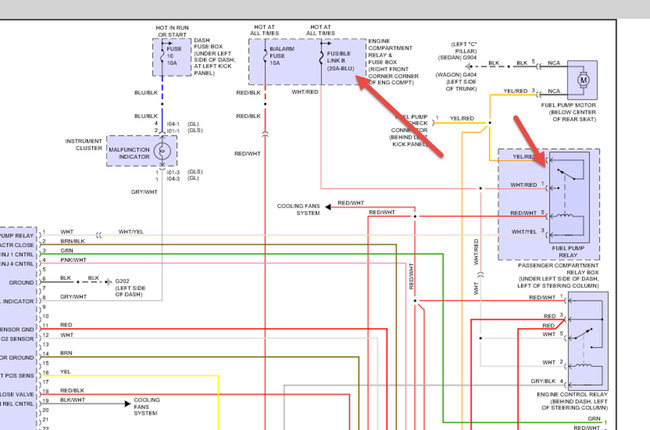Click the RED/WHT label left of the long red wire

pyautogui.click(x=247, y=153)
